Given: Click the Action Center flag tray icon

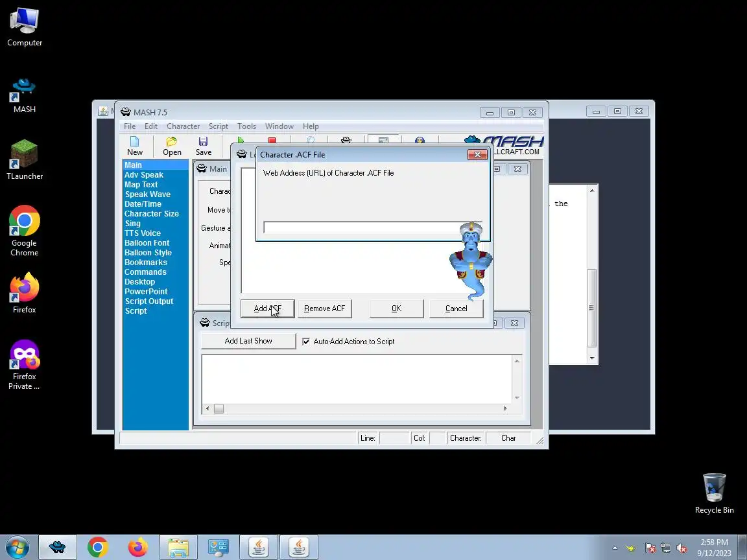Looking at the screenshot, I should point(650,548).
